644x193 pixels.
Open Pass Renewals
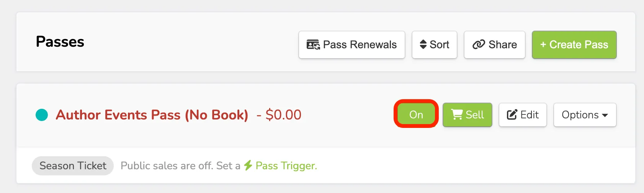pos(352,45)
